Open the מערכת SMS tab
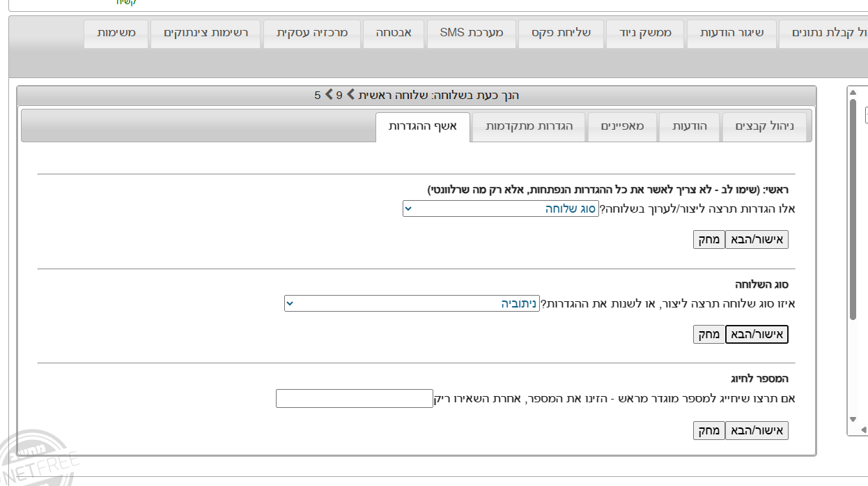 [471, 33]
